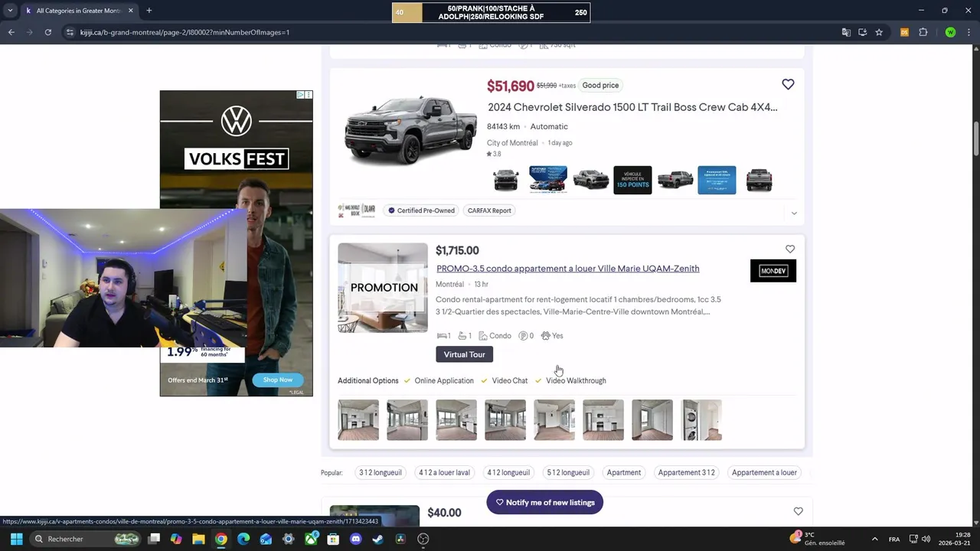
Task: Click the browser back arrow
Action: (11, 32)
